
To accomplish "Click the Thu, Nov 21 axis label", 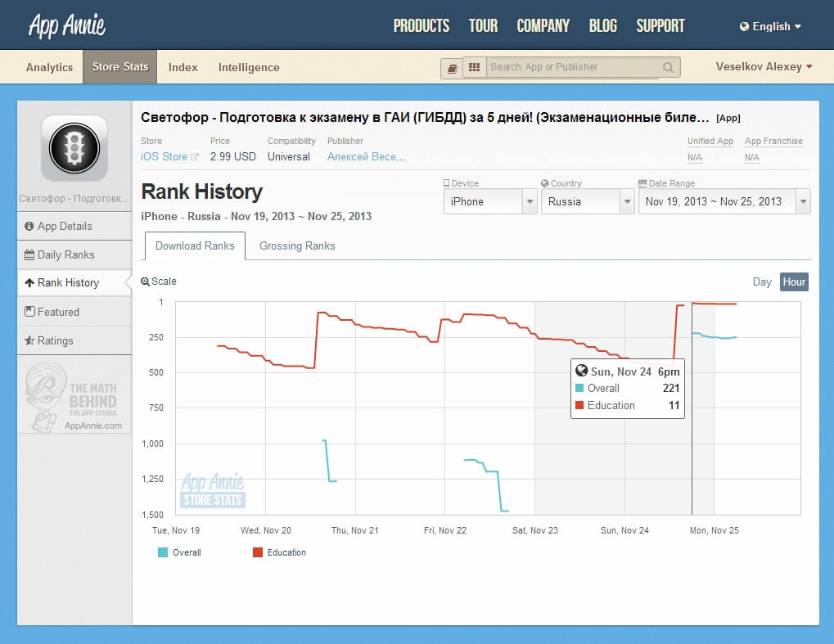I will (354, 530).
